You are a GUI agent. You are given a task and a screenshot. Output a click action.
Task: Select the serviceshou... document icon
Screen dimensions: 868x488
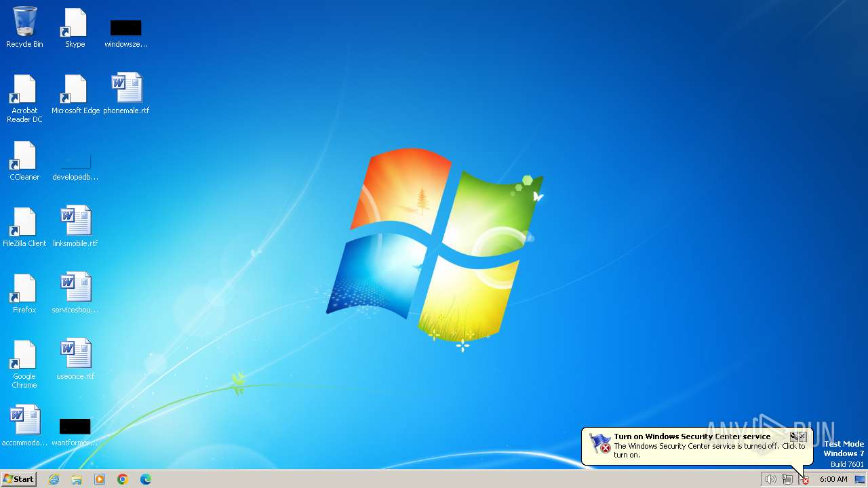75,293
